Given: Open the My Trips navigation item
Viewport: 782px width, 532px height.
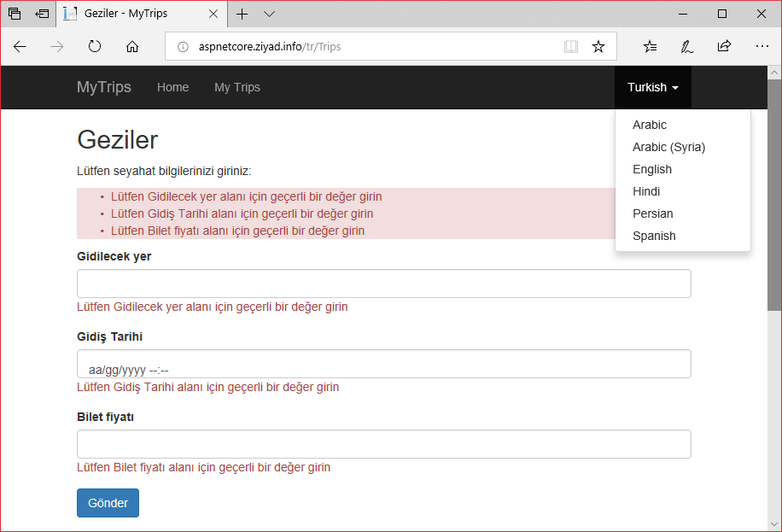Looking at the screenshot, I should pyautogui.click(x=236, y=87).
